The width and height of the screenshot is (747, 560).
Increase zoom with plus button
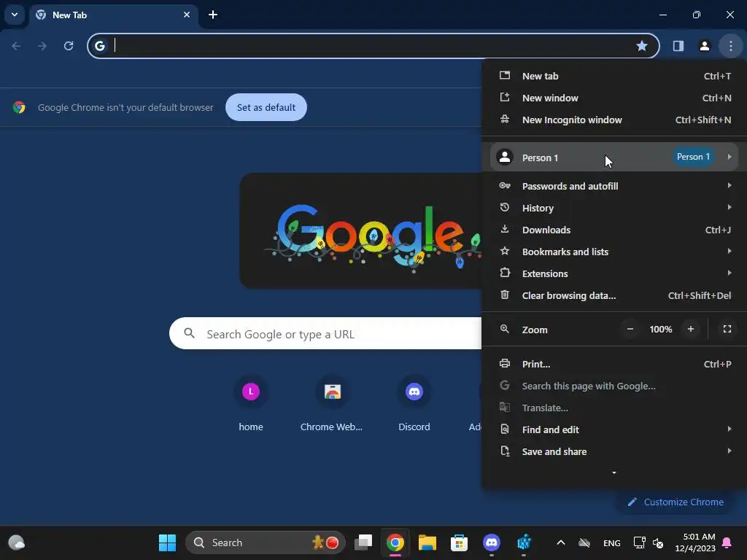(x=690, y=329)
